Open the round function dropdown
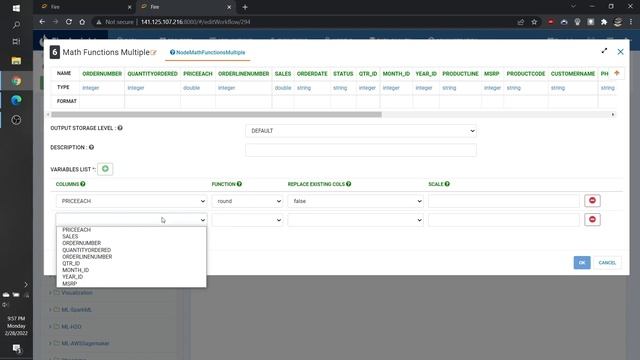This screenshot has width=640, height=360. pos(247,201)
